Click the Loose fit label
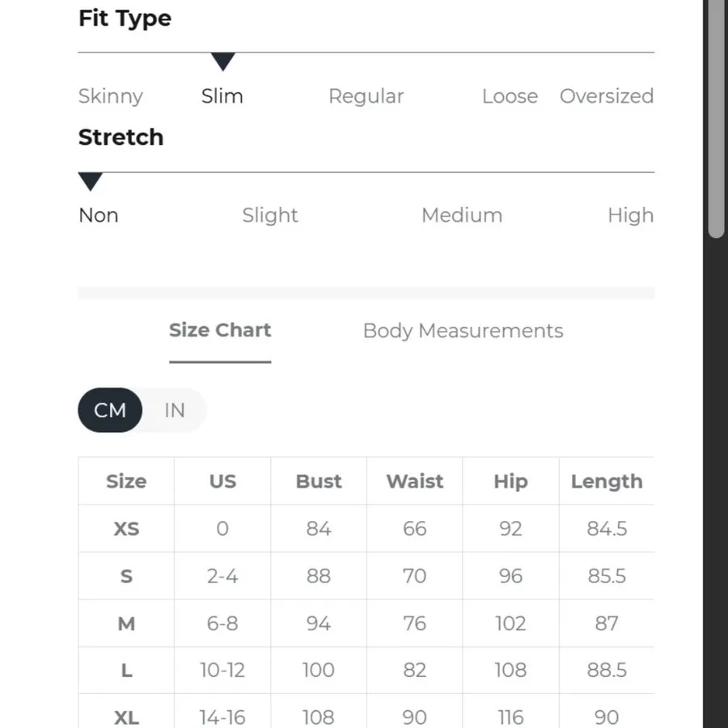728x728 pixels. (x=510, y=96)
